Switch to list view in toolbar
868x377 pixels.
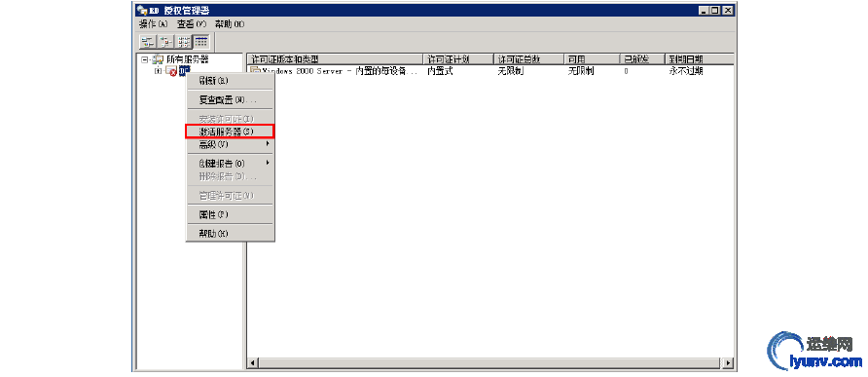[x=183, y=42]
